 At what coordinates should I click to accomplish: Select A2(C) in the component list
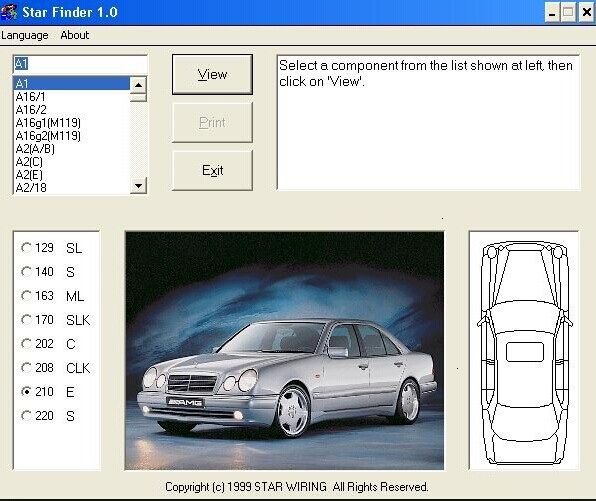click(71, 162)
